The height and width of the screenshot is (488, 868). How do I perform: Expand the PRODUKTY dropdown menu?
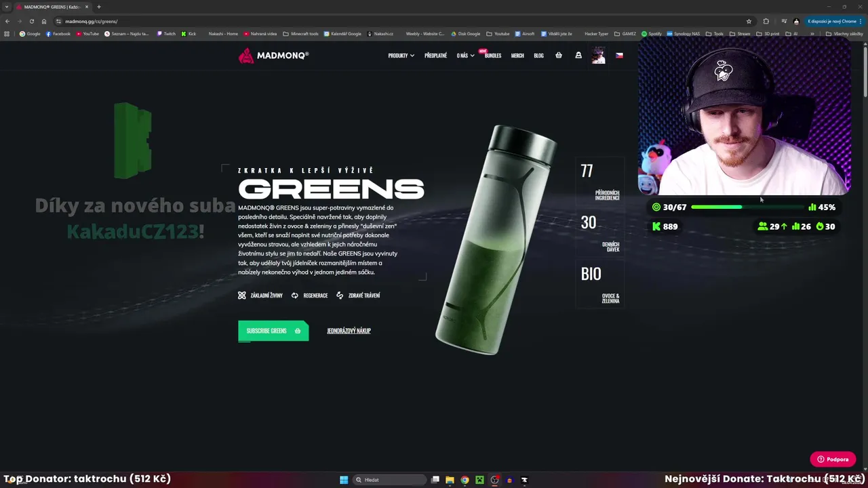(401, 56)
